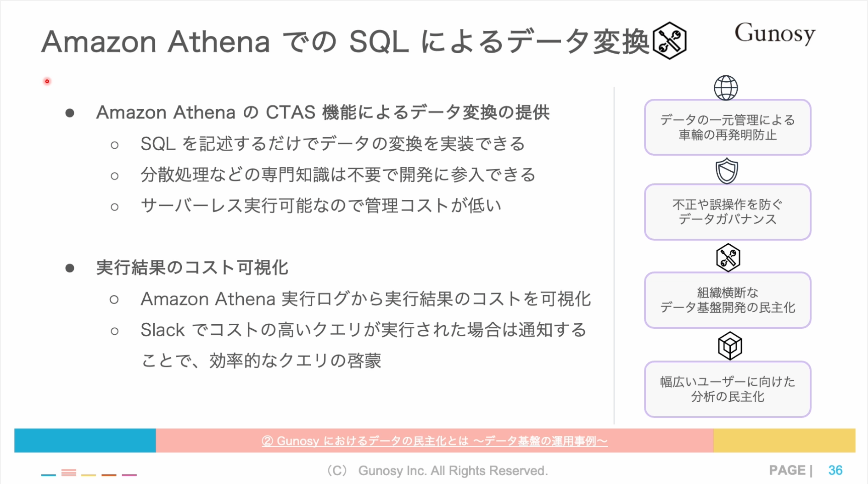Select the 不正や誤操作を防ぐデータガバナンス box

coord(728,212)
